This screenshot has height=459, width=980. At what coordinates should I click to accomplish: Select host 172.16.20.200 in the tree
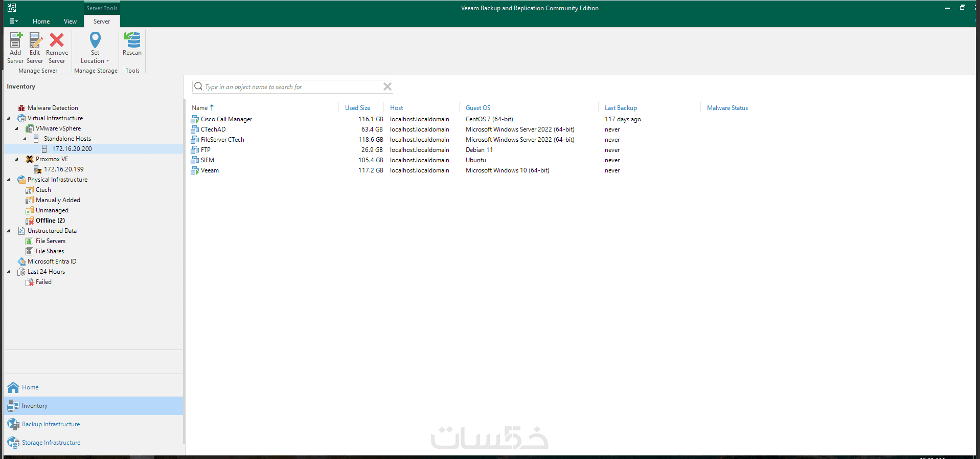(x=72, y=149)
